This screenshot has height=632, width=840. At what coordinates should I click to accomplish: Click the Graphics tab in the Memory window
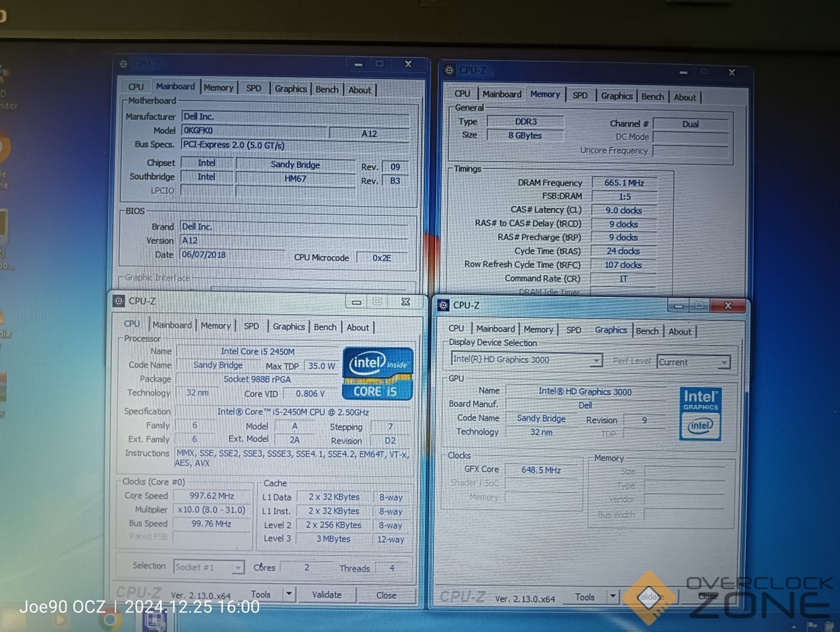(x=617, y=95)
